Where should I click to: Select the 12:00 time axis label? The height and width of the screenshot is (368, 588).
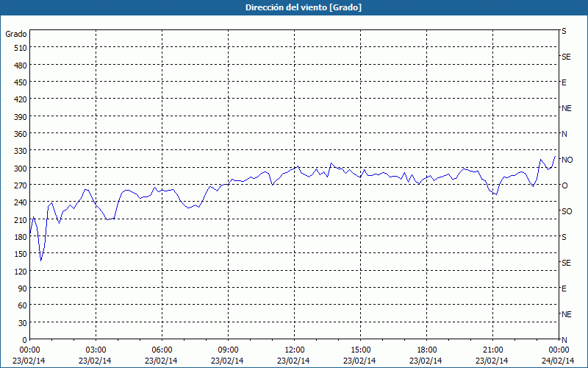click(x=295, y=350)
